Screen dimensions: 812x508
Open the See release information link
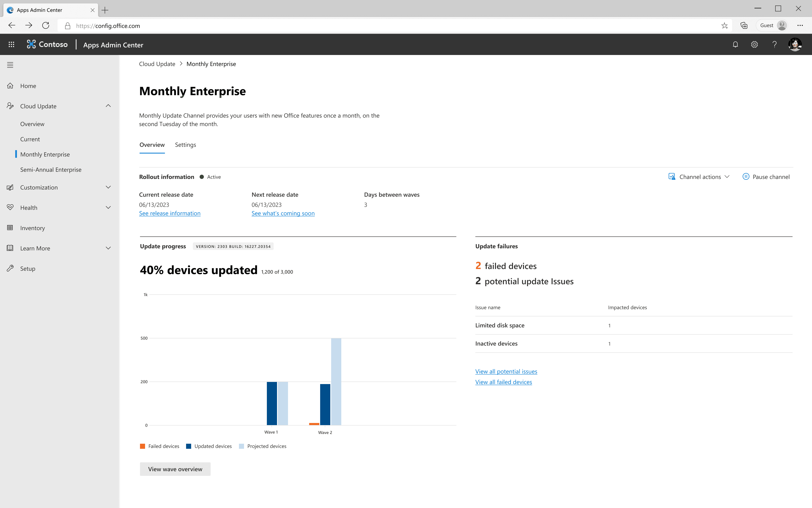pyautogui.click(x=170, y=213)
